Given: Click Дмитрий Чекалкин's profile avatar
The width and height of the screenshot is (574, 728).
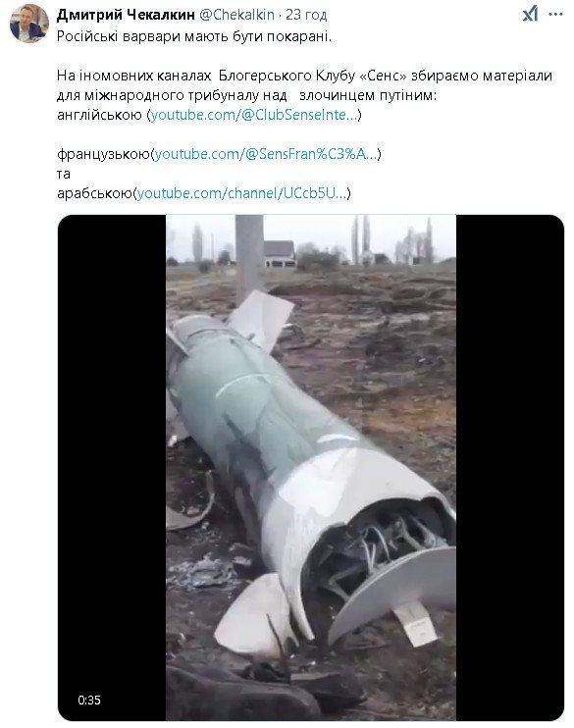Looking at the screenshot, I should pyautogui.click(x=28, y=24).
